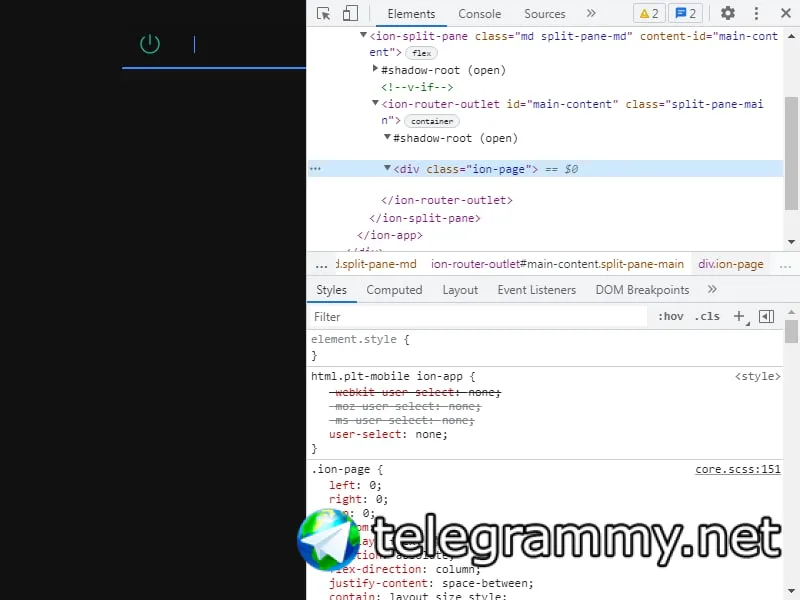Select the <!--v-if--> comment node
Screen dimensions: 800x600
coord(417,87)
